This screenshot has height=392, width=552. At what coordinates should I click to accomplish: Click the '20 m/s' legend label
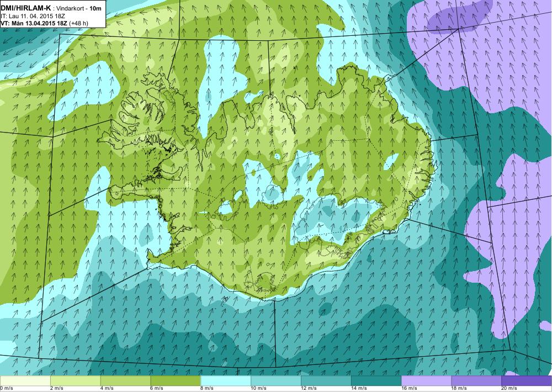pyautogui.click(x=509, y=388)
